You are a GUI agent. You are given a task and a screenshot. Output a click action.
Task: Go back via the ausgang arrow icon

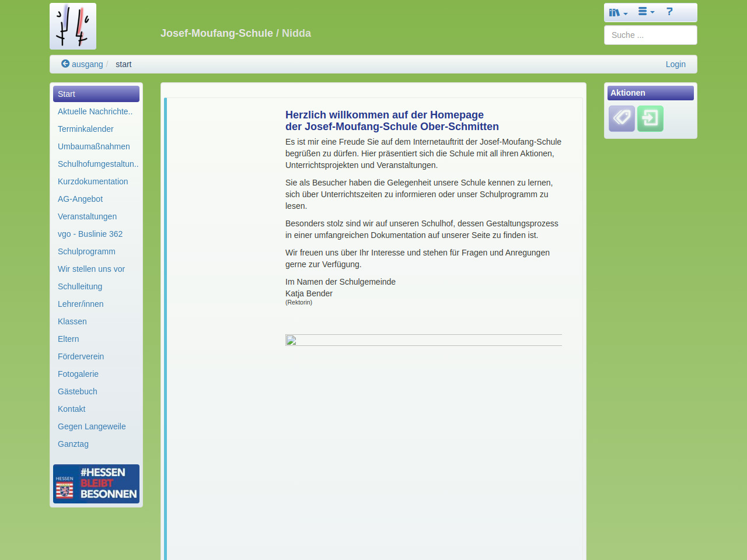tap(65, 64)
